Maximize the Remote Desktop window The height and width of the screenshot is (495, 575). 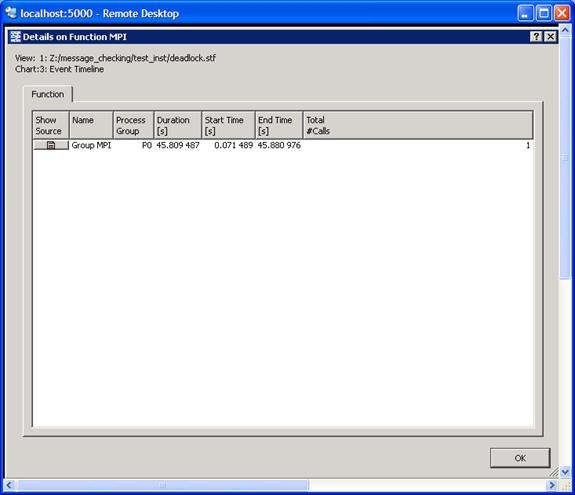pos(543,14)
